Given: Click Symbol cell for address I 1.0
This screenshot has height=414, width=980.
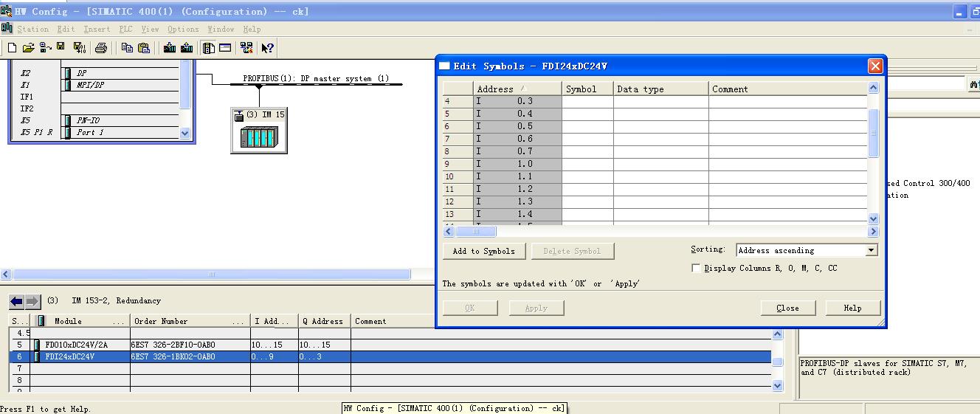Looking at the screenshot, I should coord(587,164).
